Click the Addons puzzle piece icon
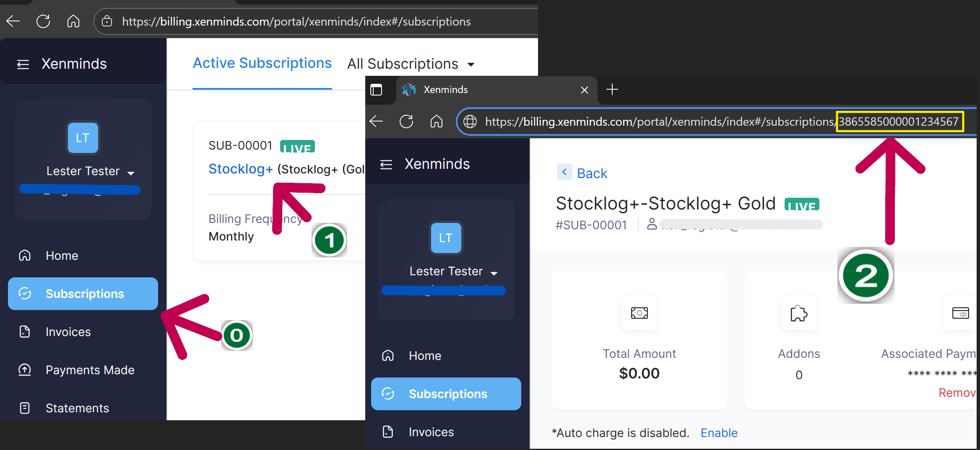 click(x=798, y=313)
